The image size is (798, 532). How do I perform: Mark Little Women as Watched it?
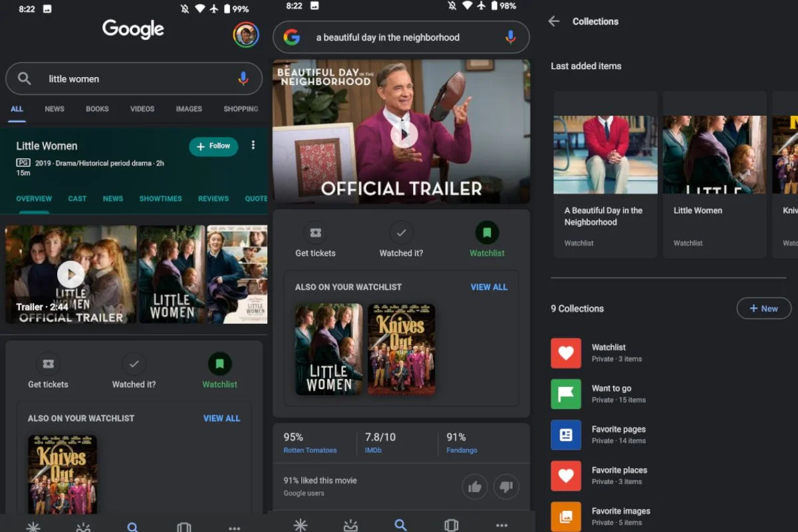[134, 364]
